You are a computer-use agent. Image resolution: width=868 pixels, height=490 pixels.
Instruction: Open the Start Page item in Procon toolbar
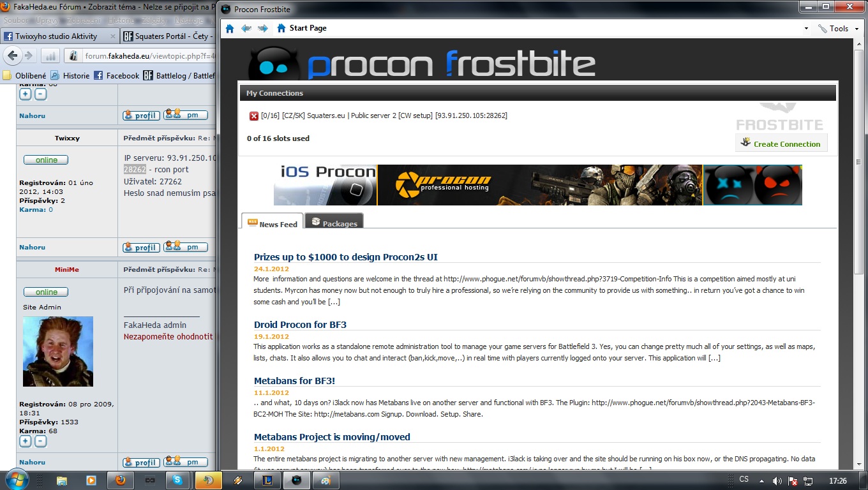point(301,28)
